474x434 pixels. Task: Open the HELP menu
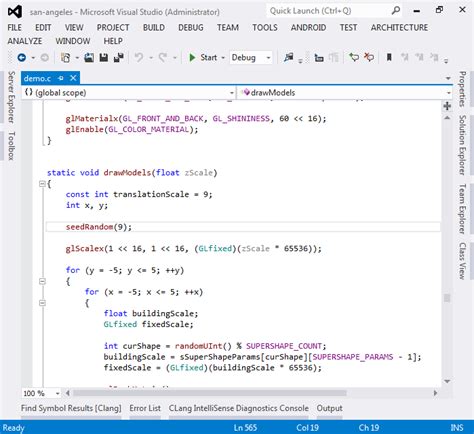pyautogui.click(x=113, y=41)
